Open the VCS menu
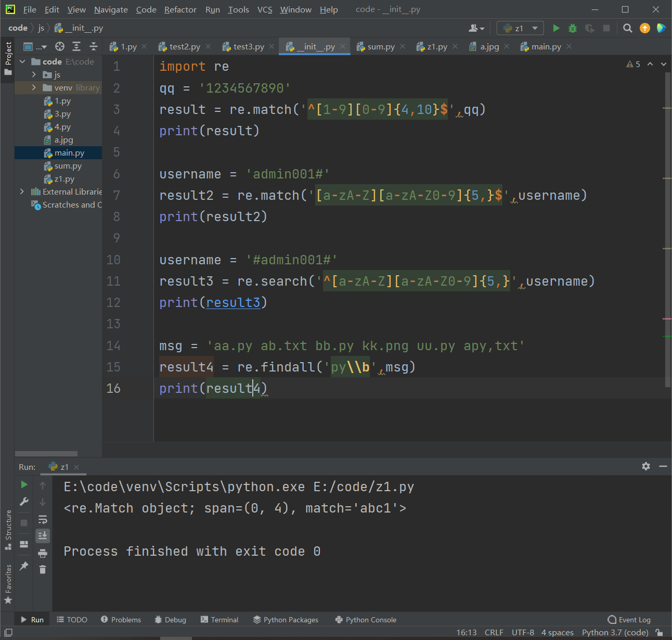This screenshot has width=672, height=640. tap(265, 9)
